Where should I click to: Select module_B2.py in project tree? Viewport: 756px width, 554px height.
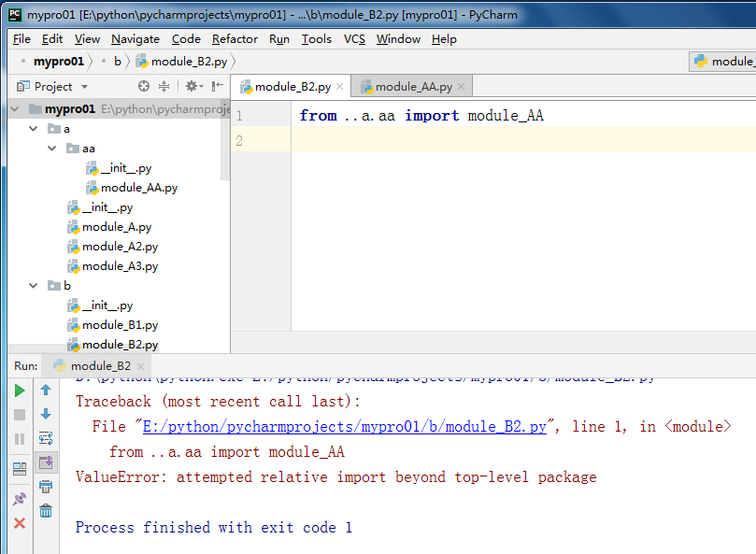tap(113, 345)
